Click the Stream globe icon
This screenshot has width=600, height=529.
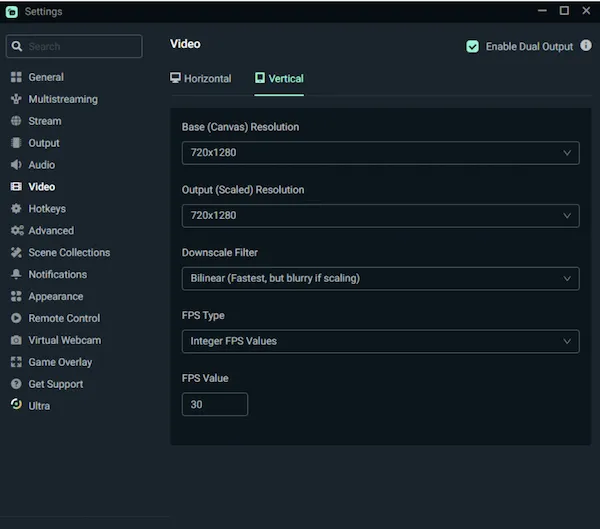[x=16, y=121]
